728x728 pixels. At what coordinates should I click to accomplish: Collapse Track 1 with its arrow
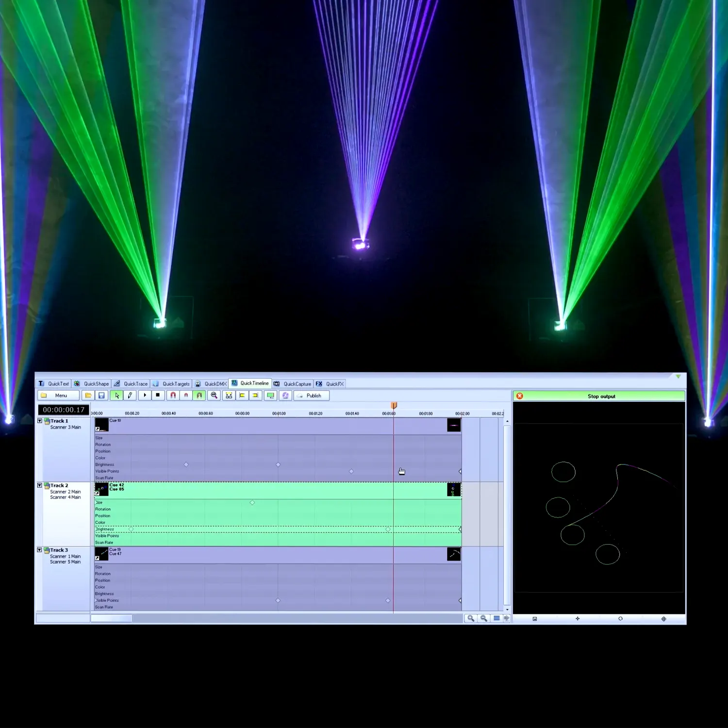pyautogui.click(x=40, y=421)
